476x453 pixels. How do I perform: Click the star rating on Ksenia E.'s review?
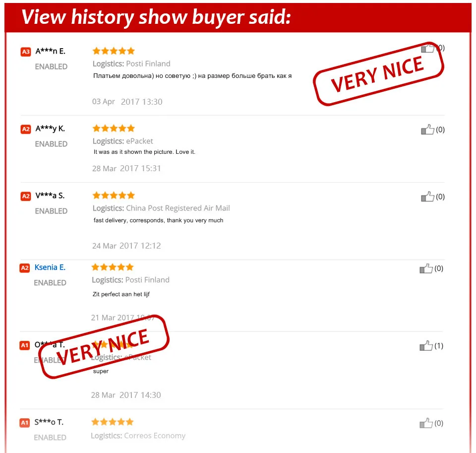tap(113, 267)
